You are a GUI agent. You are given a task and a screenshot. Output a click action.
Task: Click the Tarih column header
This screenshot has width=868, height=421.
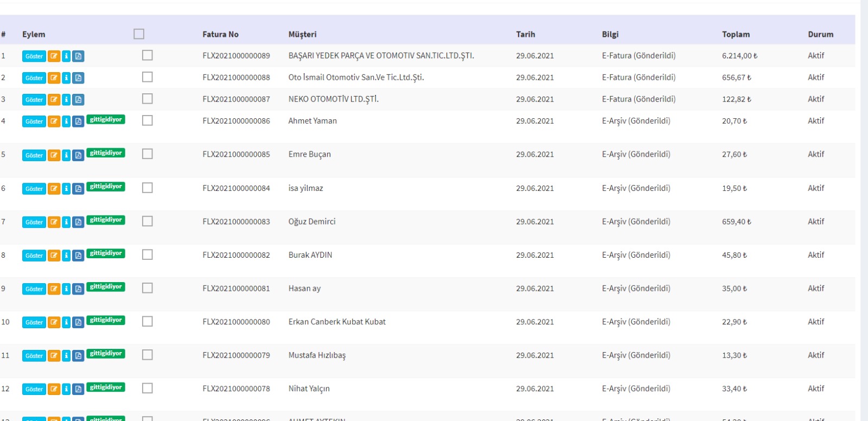coord(525,34)
